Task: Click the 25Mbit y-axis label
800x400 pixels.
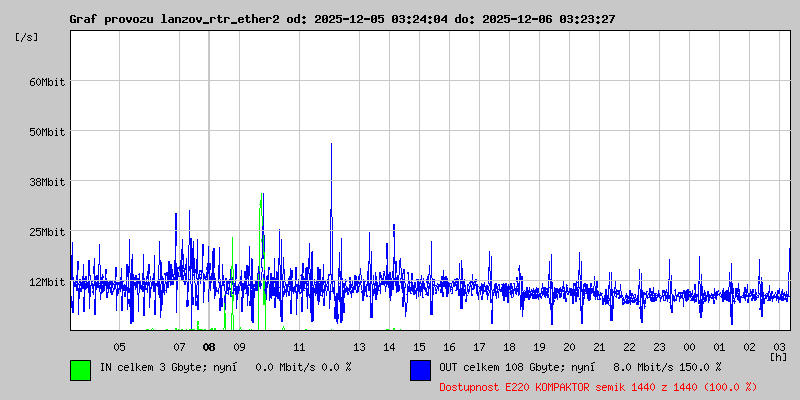Action: (47, 231)
